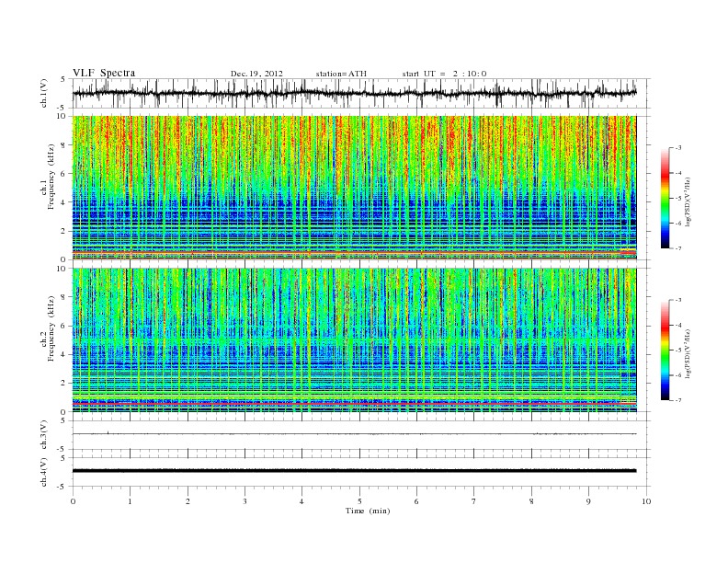Click the time axis tick label "0"
728x563 pixels.
pyautogui.click(x=73, y=501)
